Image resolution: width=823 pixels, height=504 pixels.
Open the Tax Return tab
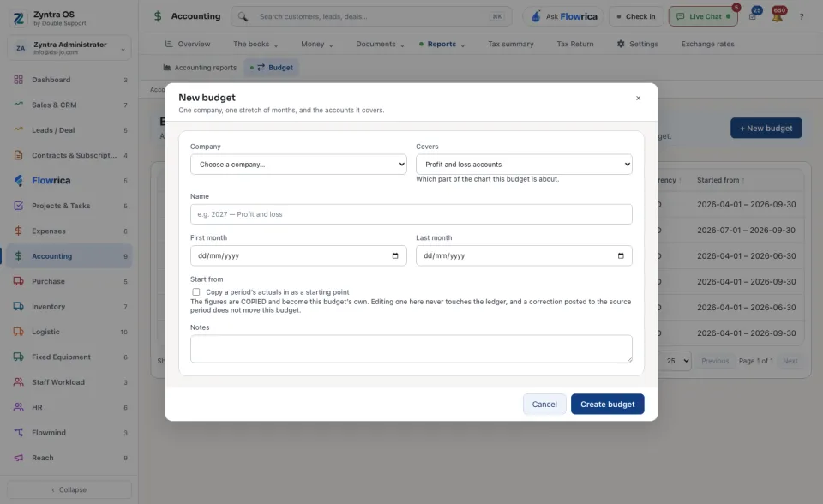click(575, 44)
